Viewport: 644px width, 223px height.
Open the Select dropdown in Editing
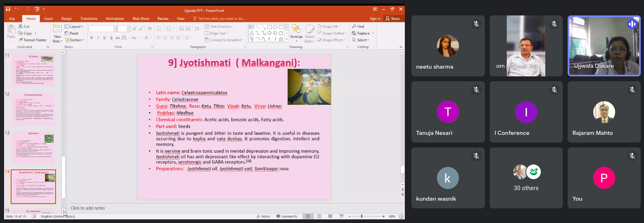click(x=361, y=40)
